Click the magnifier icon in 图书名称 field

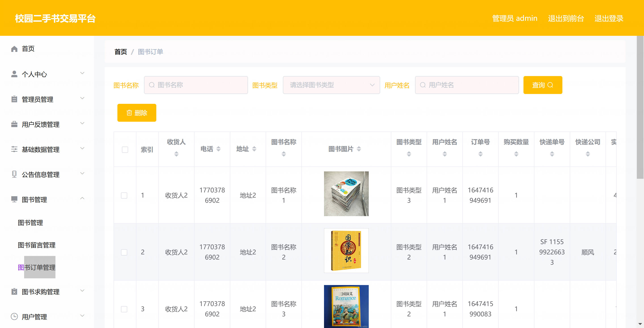(x=152, y=85)
